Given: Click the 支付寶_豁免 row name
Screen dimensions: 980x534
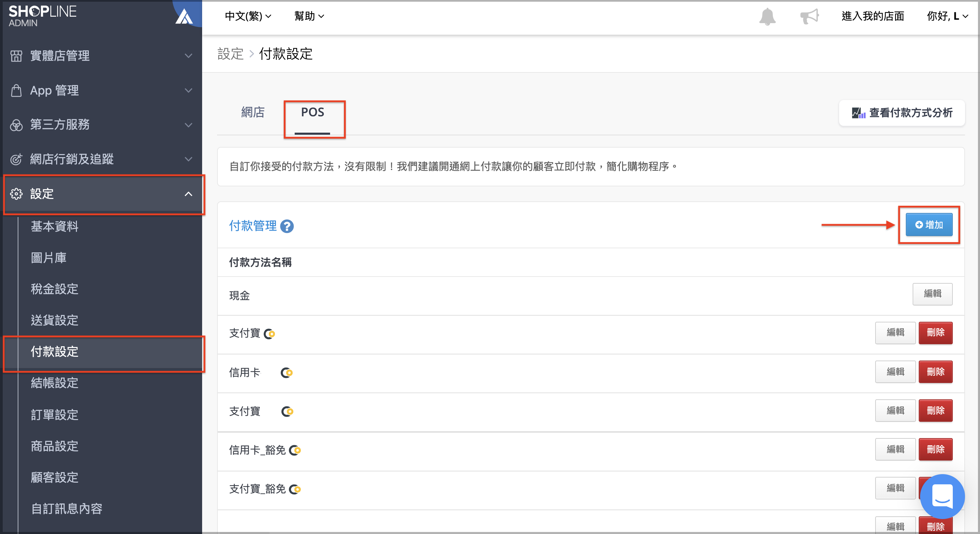Looking at the screenshot, I should click(257, 489).
